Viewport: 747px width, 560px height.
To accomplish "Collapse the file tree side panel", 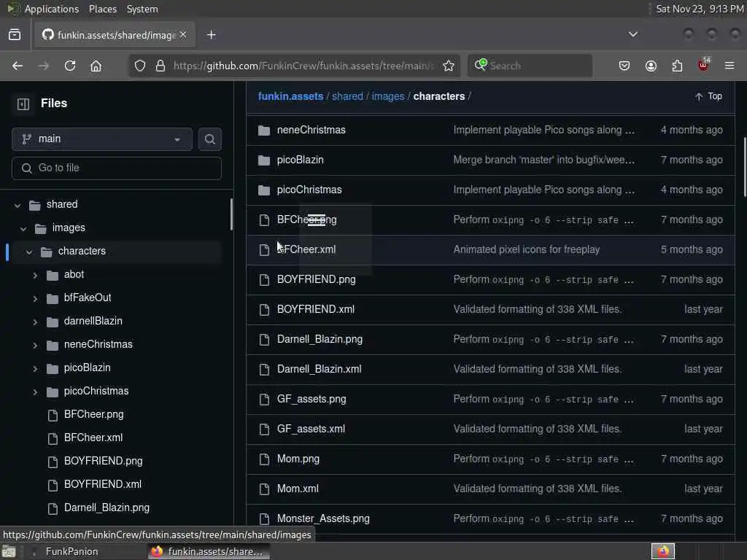I will (23, 104).
